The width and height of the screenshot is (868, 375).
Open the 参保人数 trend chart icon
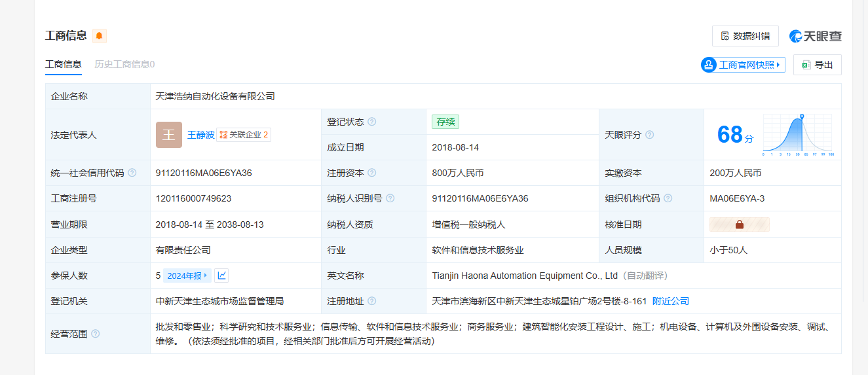[221, 276]
